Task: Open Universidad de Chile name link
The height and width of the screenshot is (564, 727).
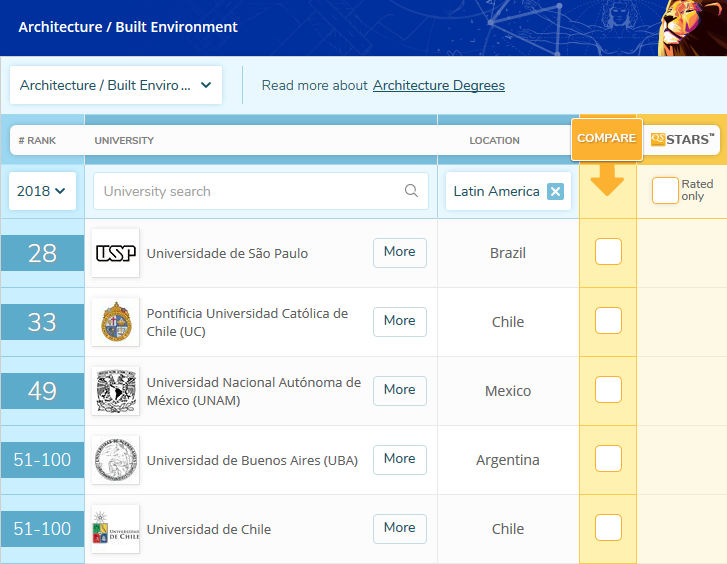Action: pyautogui.click(x=209, y=529)
